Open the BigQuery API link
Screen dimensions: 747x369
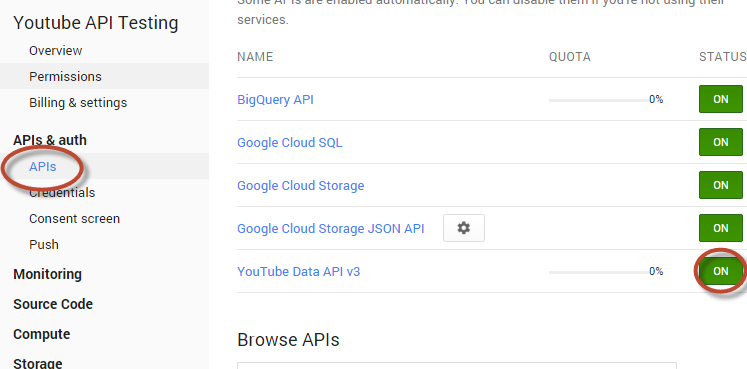[x=275, y=100]
